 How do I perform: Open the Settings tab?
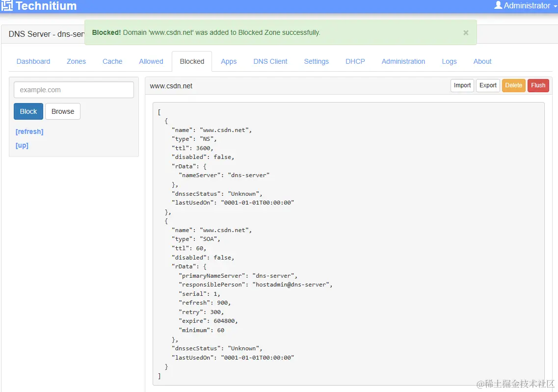click(317, 61)
